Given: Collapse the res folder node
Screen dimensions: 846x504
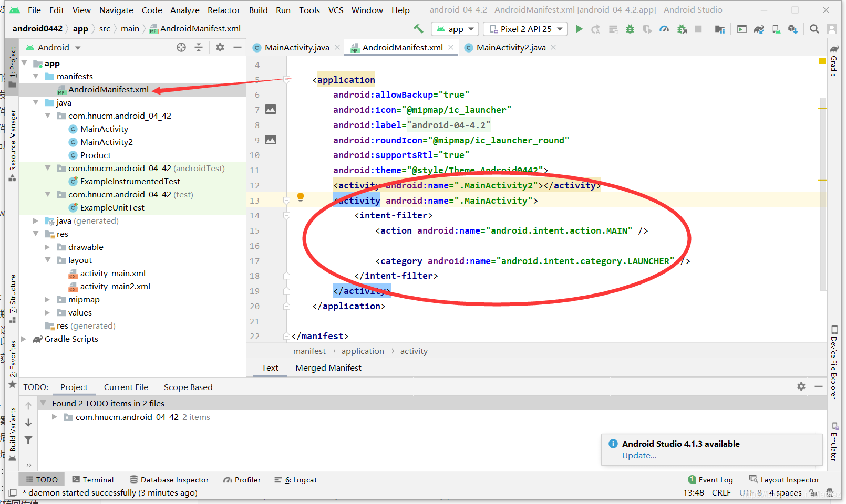Looking at the screenshot, I should click(35, 234).
